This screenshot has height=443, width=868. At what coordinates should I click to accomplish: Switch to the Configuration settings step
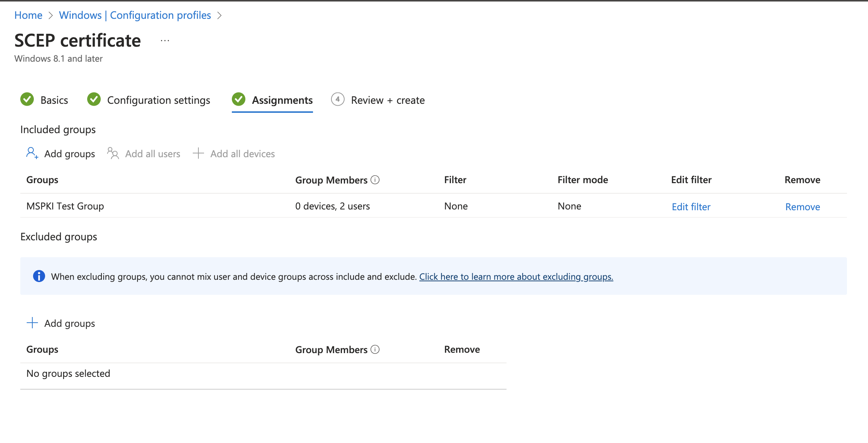point(159,100)
